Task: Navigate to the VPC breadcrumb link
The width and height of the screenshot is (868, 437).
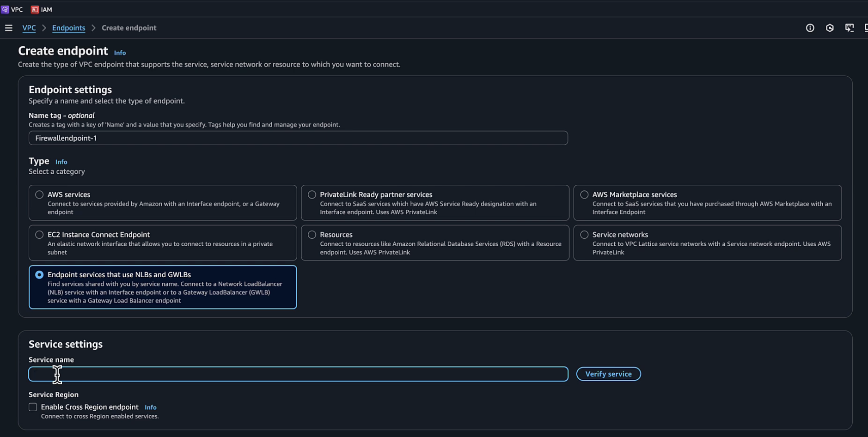Action: 29,28
